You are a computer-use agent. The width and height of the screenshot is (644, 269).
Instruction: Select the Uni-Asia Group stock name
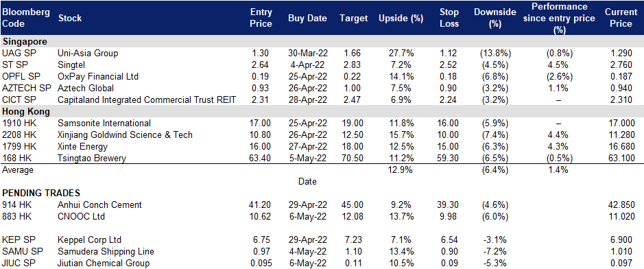click(88, 53)
